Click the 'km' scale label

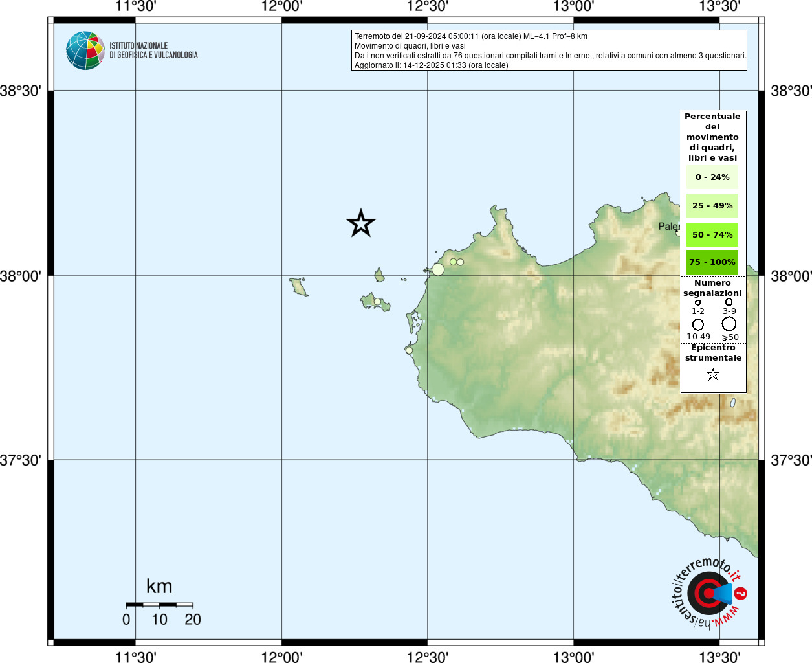(159, 587)
